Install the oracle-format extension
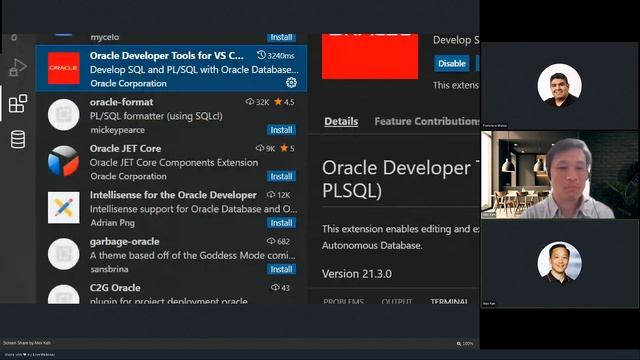 point(281,130)
